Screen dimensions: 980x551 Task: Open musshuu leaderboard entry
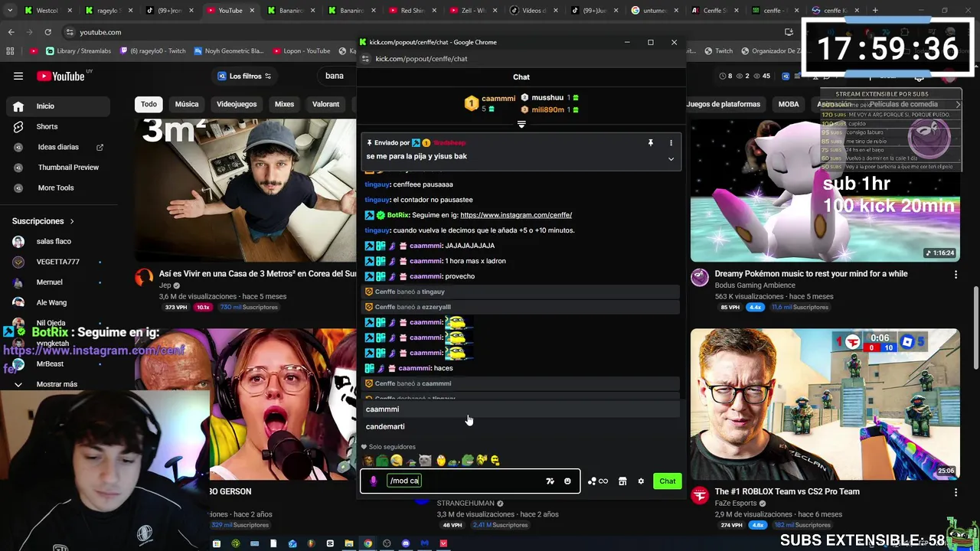pyautogui.click(x=550, y=98)
